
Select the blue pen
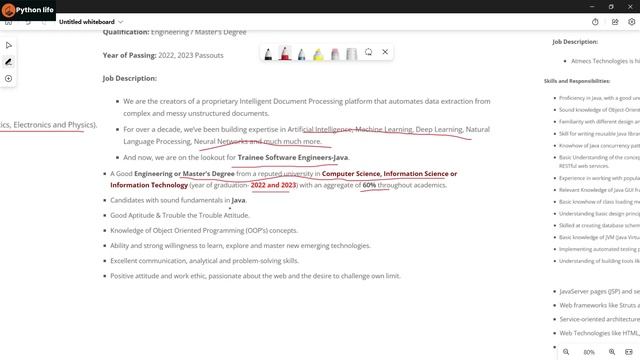point(302,53)
